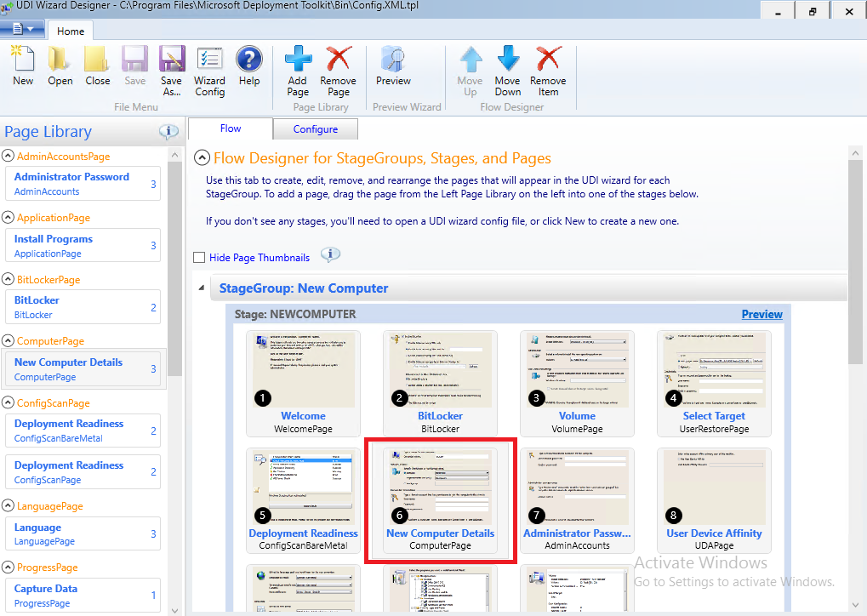Collapse the LanguagePage group
The image size is (867, 616).
8,505
